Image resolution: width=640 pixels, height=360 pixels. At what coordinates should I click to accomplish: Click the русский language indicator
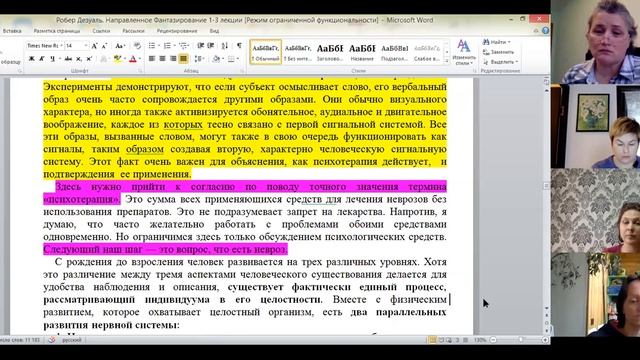(x=71, y=340)
